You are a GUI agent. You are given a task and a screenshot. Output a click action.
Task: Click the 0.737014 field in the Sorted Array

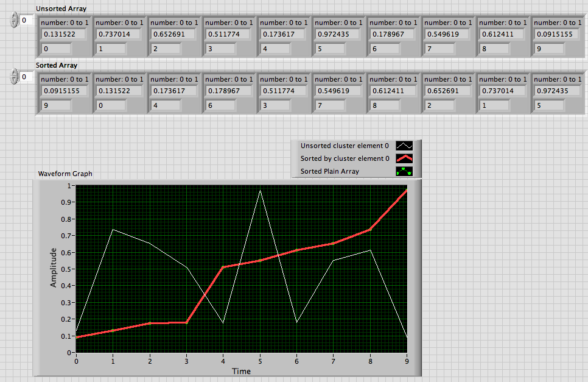502,91
